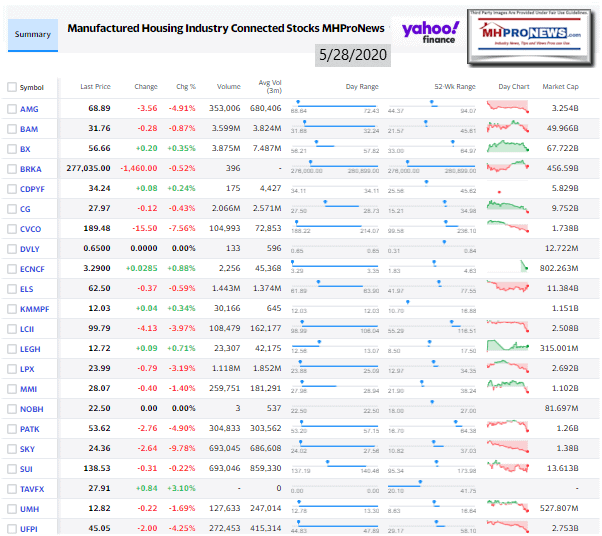Open the BRKA symbol link

coord(31,167)
